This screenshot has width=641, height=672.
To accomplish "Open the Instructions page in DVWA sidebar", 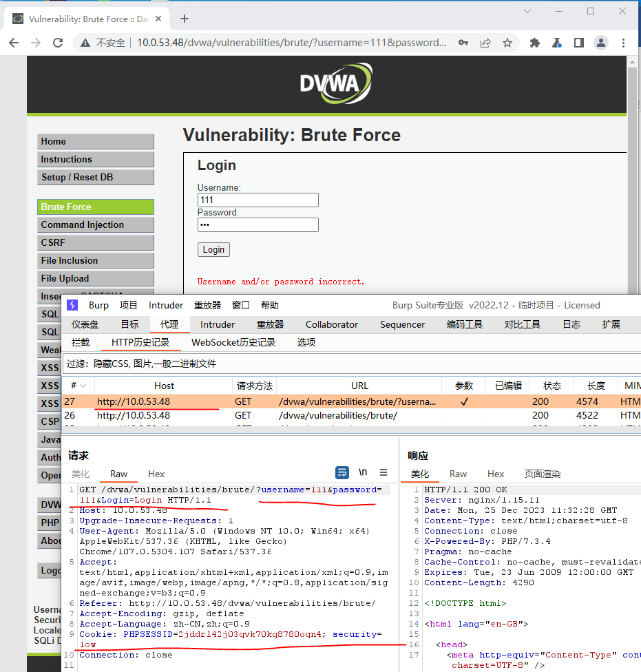I will tap(96, 160).
